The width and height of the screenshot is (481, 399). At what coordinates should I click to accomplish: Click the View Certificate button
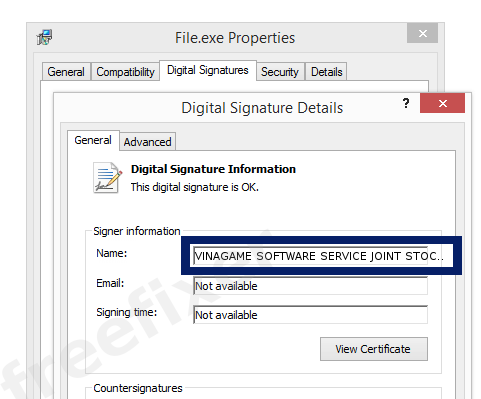click(x=374, y=349)
